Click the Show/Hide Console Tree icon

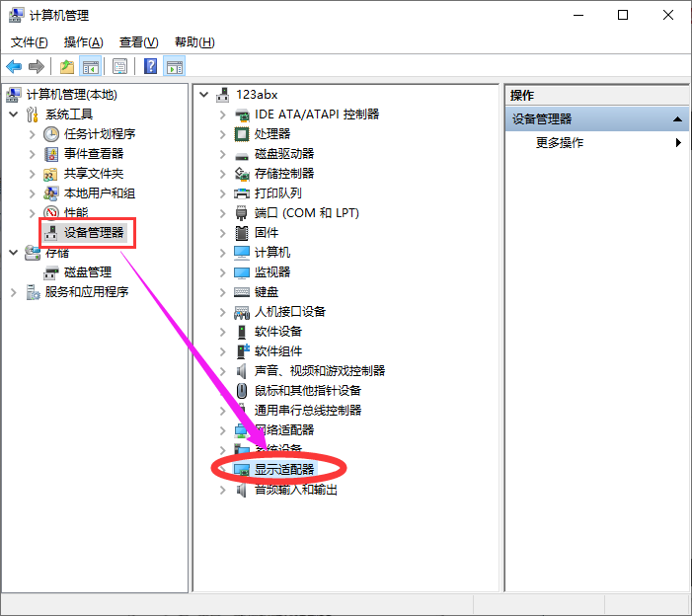click(91, 66)
